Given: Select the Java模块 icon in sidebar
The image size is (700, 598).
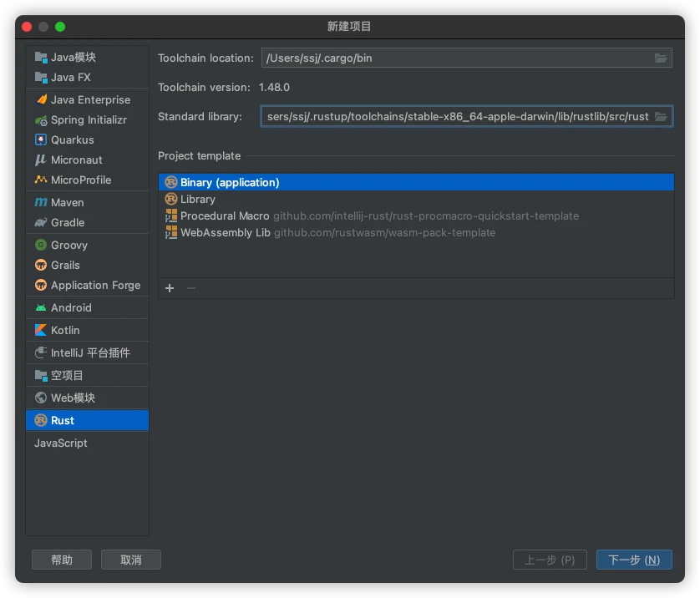Looking at the screenshot, I should pos(41,57).
